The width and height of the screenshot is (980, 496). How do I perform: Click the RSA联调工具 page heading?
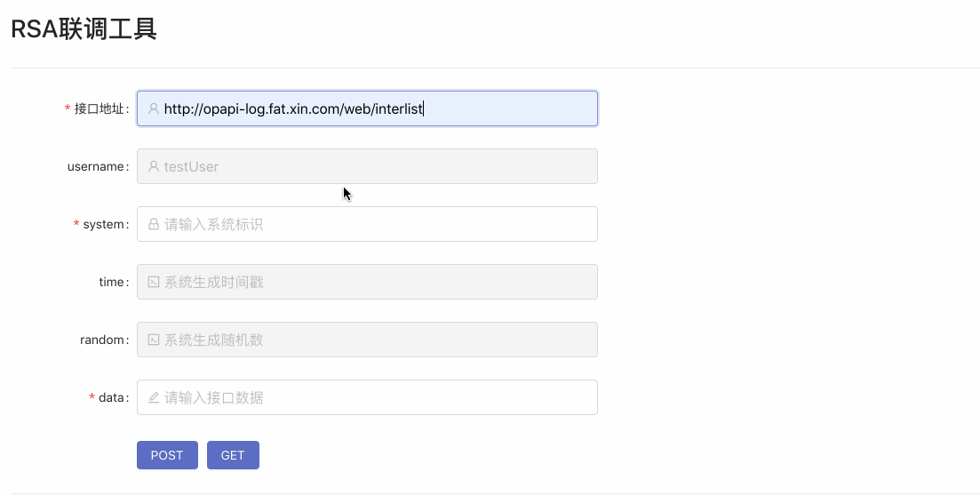pyautogui.click(x=84, y=29)
